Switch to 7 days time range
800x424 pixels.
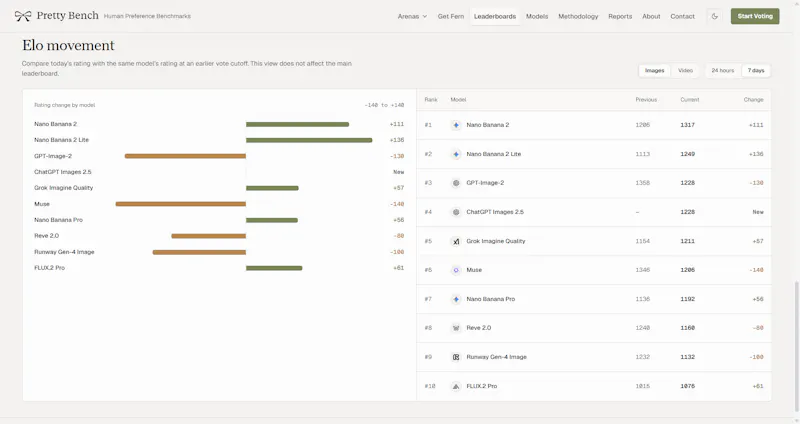pyautogui.click(x=756, y=70)
